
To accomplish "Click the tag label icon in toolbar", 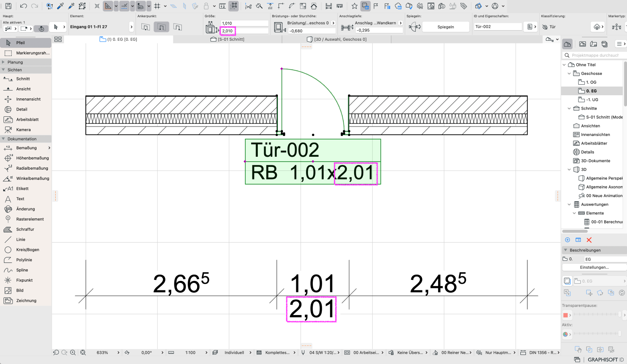I will [x=464, y=6].
